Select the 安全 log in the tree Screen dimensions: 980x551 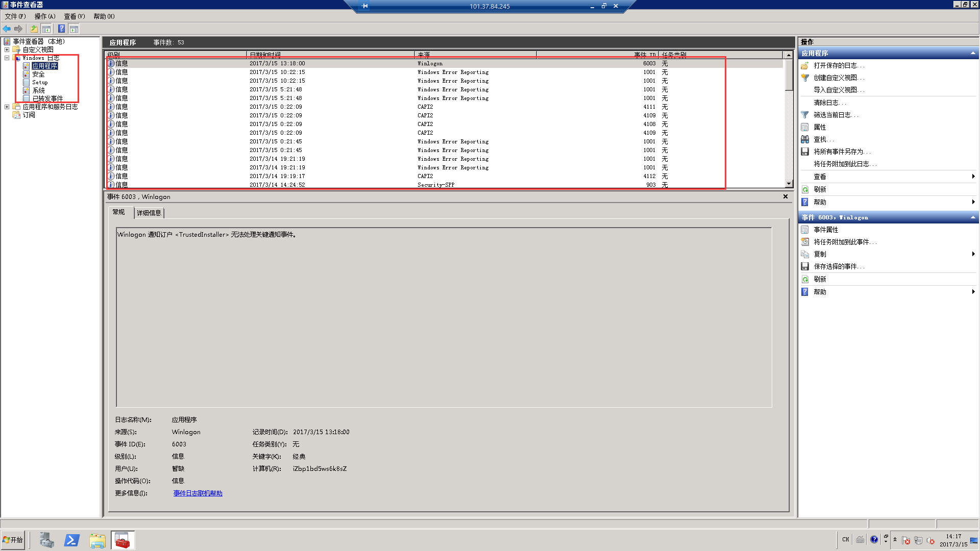[39, 74]
